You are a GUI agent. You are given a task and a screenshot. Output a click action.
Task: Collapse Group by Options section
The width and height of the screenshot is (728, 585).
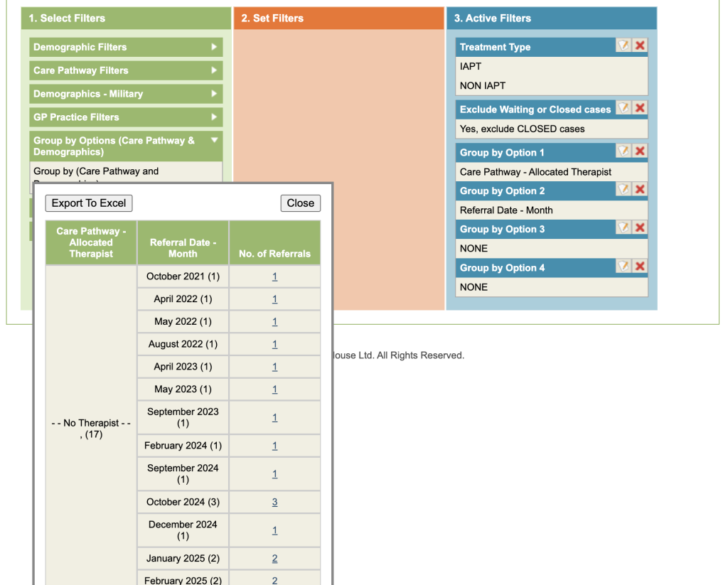pos(126,146)
